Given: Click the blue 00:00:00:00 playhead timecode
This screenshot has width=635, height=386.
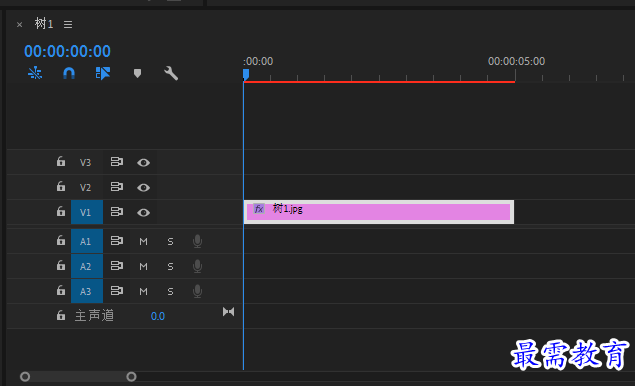Looking at the screenshot, I should point(67,51).
